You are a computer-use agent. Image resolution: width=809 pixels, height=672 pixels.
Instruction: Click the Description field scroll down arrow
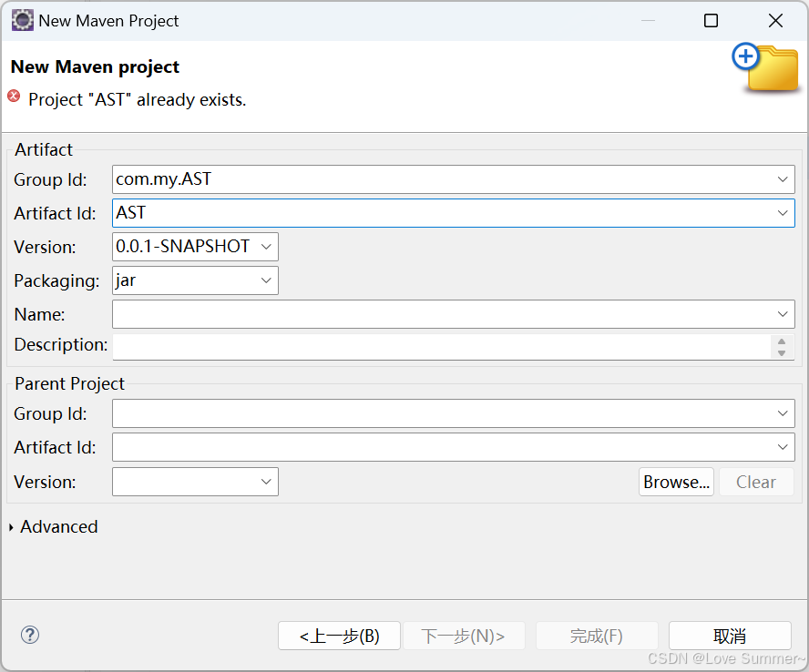click(x=782, y=352)
